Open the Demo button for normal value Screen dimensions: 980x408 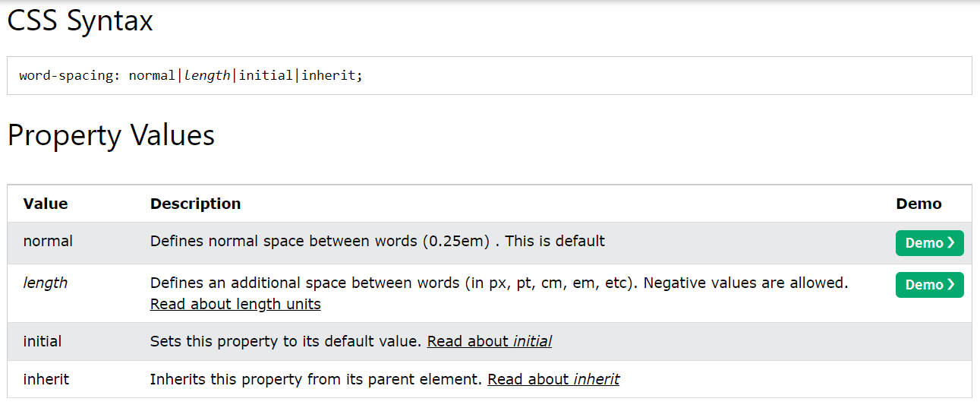[929, 243]
